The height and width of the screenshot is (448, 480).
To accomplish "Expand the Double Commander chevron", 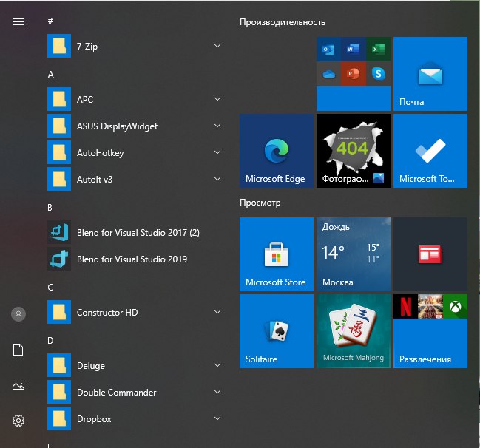I will click(217, 392).
